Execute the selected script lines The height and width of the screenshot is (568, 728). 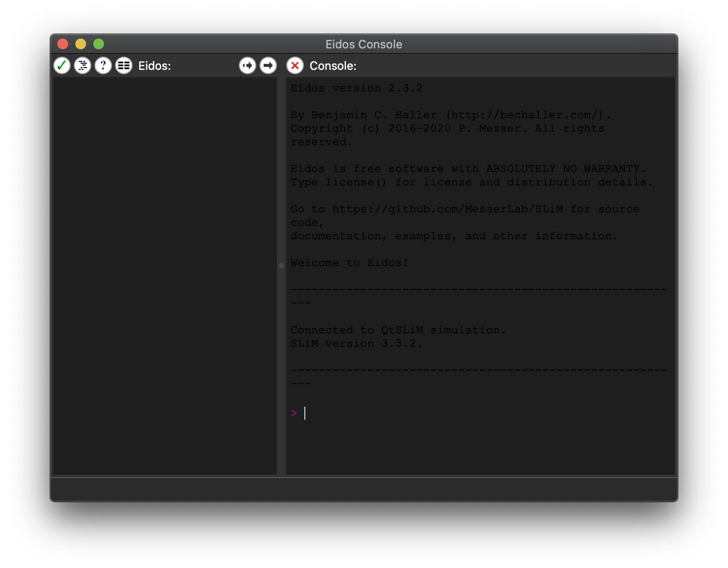[x=247, y=65]
